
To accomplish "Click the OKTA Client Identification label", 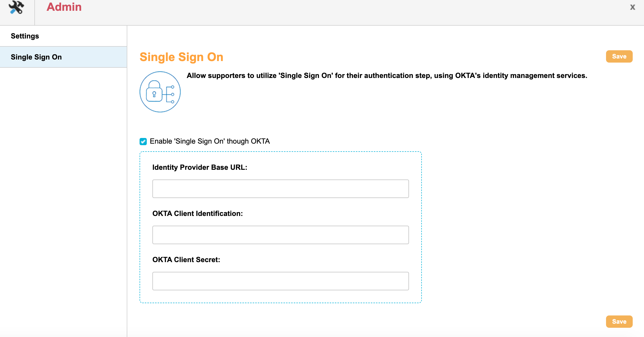I will click(x=197, y=214).
